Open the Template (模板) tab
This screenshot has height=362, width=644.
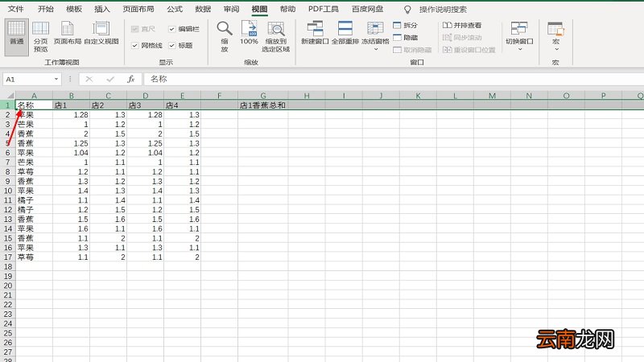[x=74, y=9]
